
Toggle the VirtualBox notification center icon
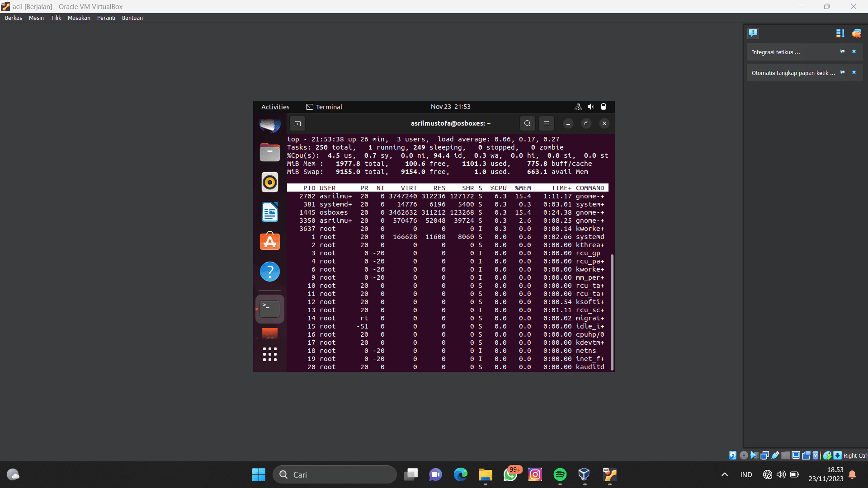click(x=753, y=33)
